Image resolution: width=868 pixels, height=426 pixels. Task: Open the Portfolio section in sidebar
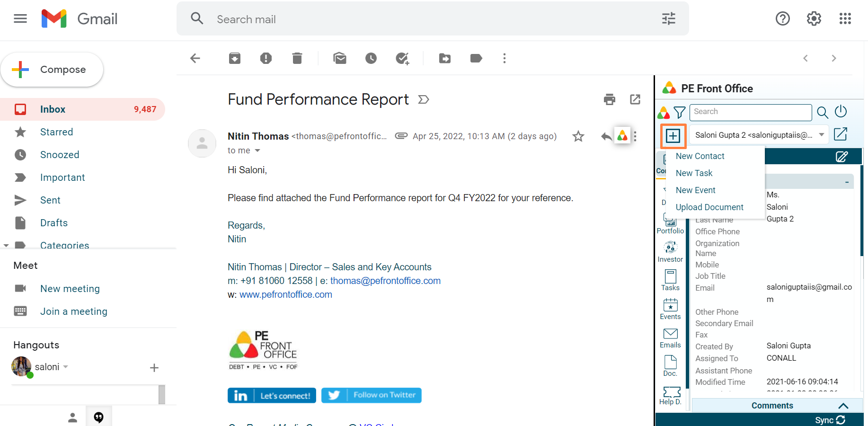pyautogui.click(x=670, y=224)
